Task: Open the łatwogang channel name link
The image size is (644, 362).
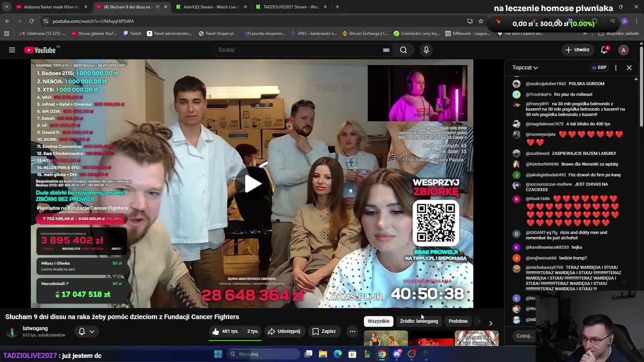Action: [x=35, y=328]
